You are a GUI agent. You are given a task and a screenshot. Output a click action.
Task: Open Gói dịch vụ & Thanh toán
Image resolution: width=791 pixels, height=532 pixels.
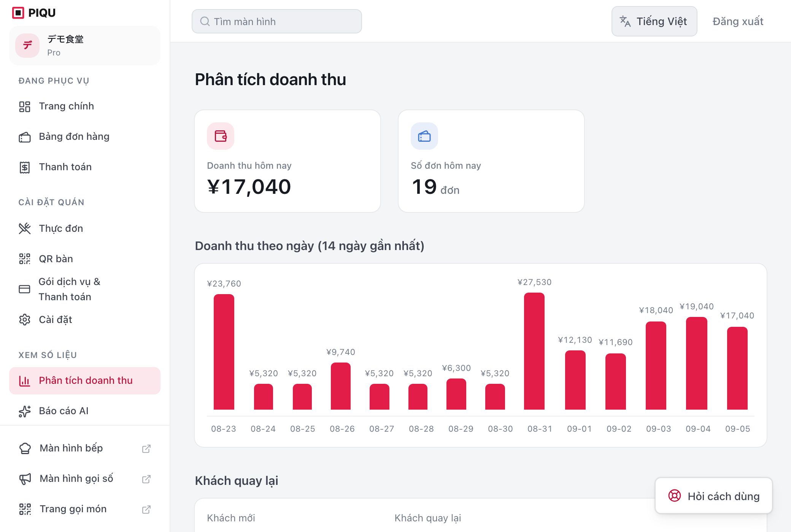click(85, 289)
